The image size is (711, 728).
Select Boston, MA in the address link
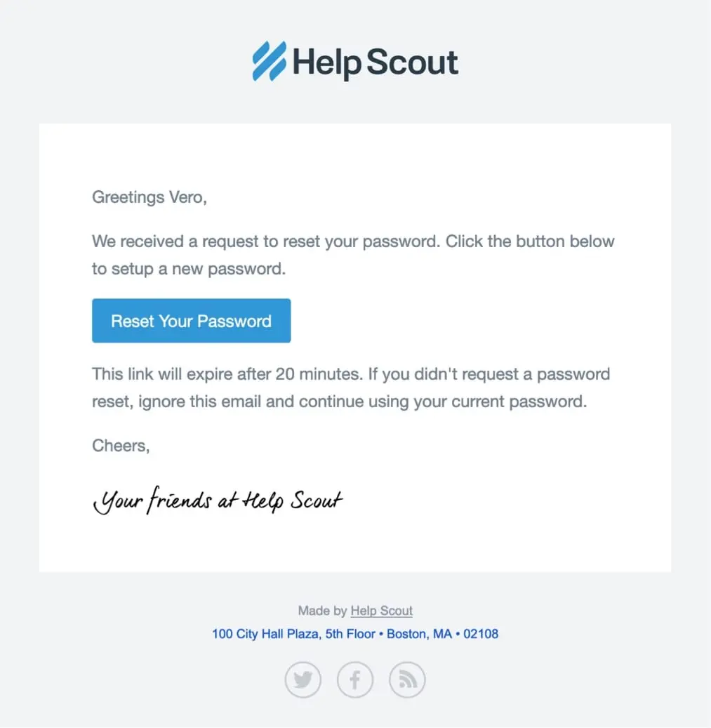pyautogui.click(x=417, y=633)
